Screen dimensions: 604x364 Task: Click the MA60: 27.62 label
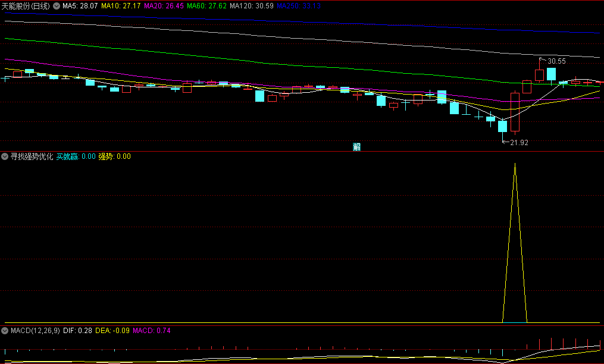pos(206,6)
